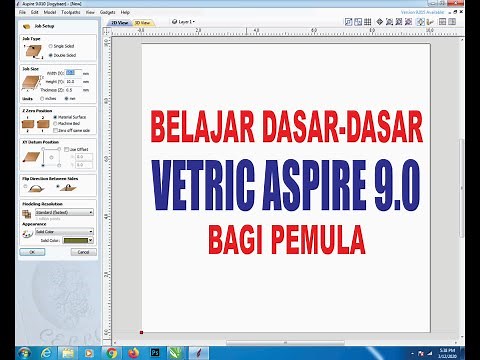
Task: Launch Firefox from the taskbar
Action: pyautogui.click(x=134, y=353)
